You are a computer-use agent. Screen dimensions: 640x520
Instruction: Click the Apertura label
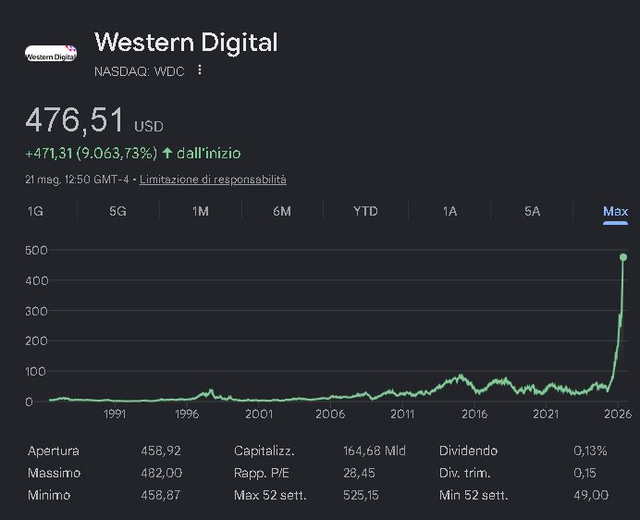[x=53, y=451]
